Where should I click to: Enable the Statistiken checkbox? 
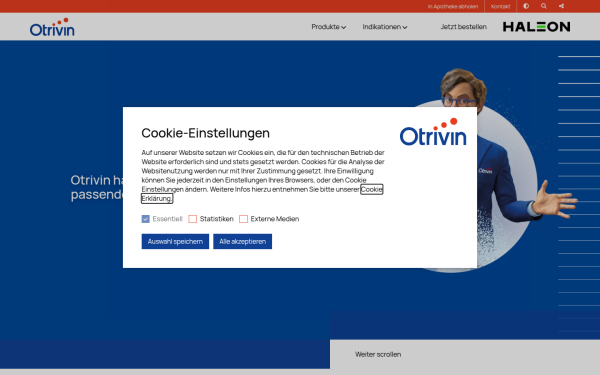pyautogui.click(x=192, y=219)
